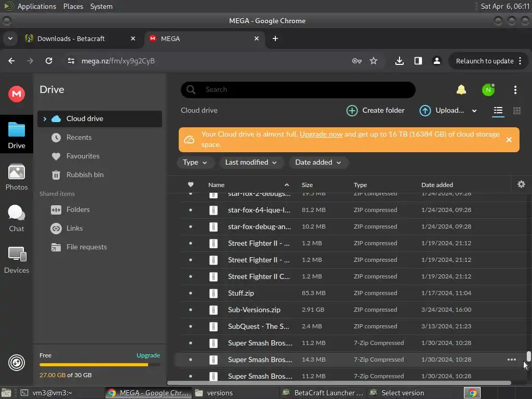Click the Upgrade link near storage

[148, 355]
